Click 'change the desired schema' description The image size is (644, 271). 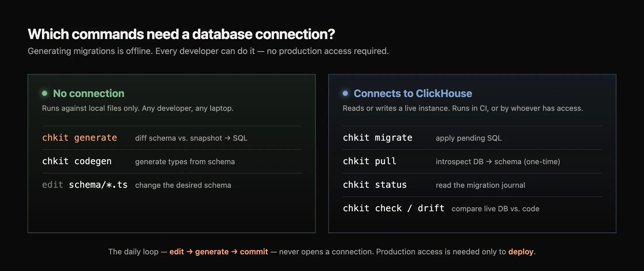pyautogui.click(x=183, y=185)
